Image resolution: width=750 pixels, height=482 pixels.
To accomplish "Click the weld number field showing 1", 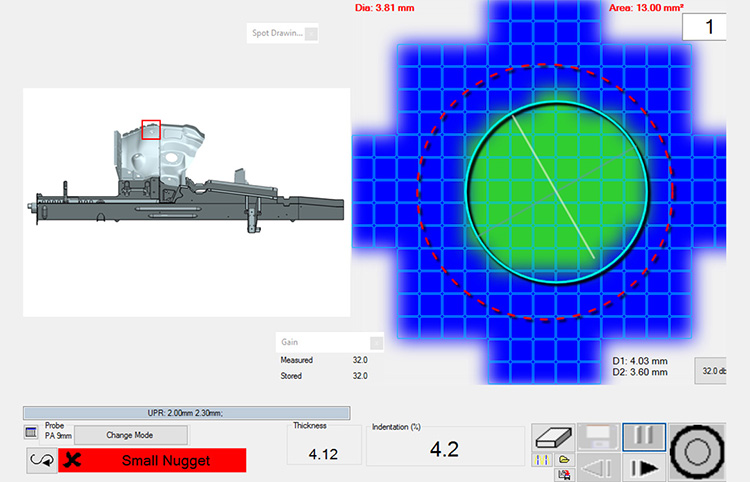I will point(709,27).
